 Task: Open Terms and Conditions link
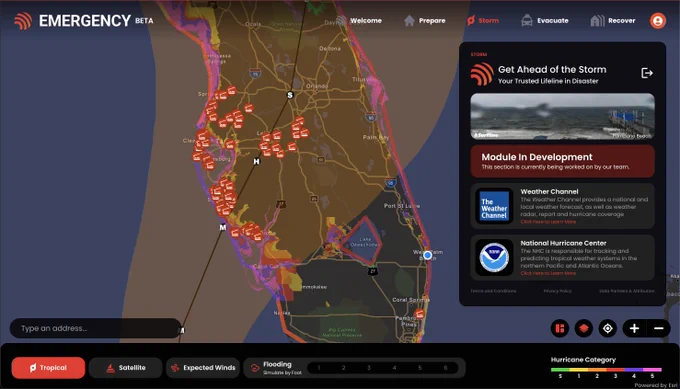494,291
